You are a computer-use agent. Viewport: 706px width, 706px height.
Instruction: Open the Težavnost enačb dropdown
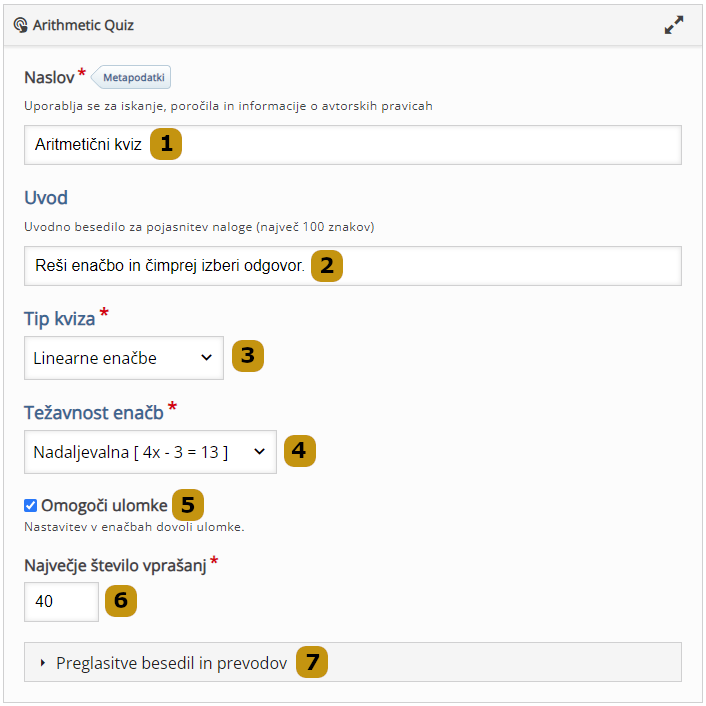149,452
